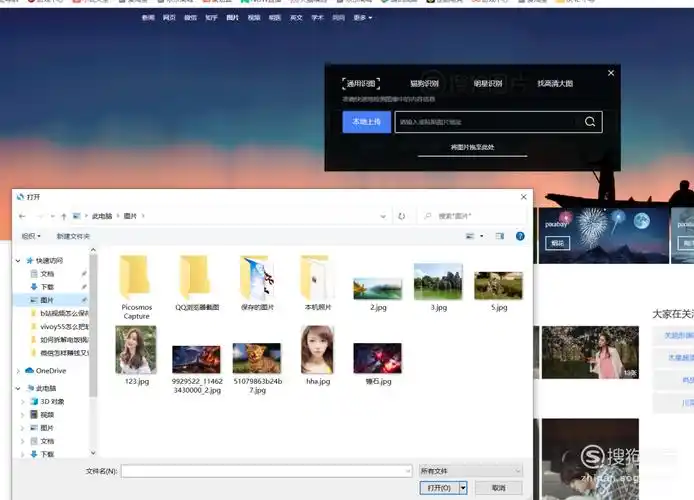694x500 pixels.
Task: Click the refresh icon beside the address bar
Action: (x=401, y=216)
